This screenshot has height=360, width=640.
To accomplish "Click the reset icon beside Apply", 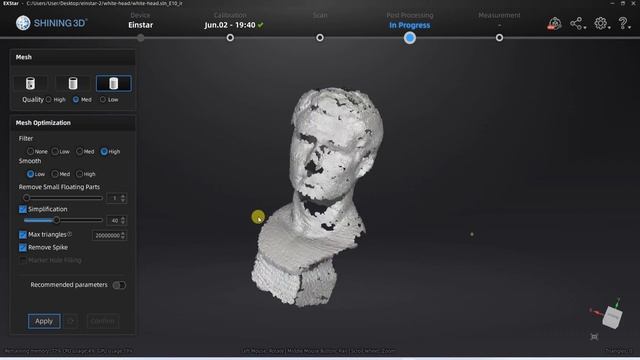I will point(71,321).
